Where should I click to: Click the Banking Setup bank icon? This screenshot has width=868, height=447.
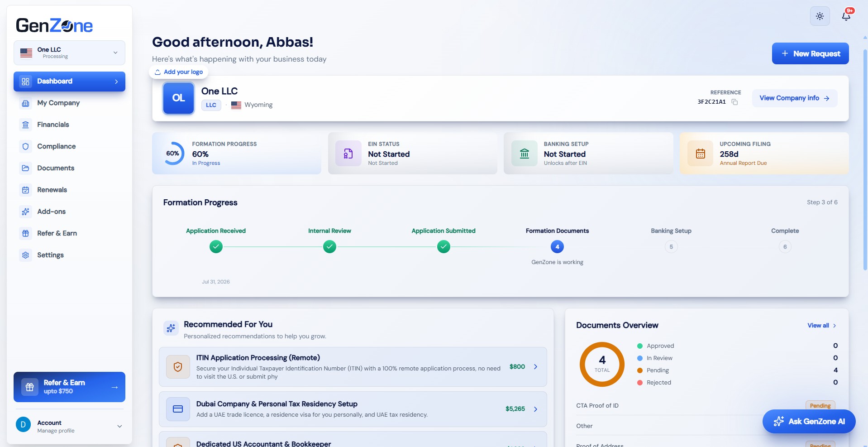coord(525,154)
